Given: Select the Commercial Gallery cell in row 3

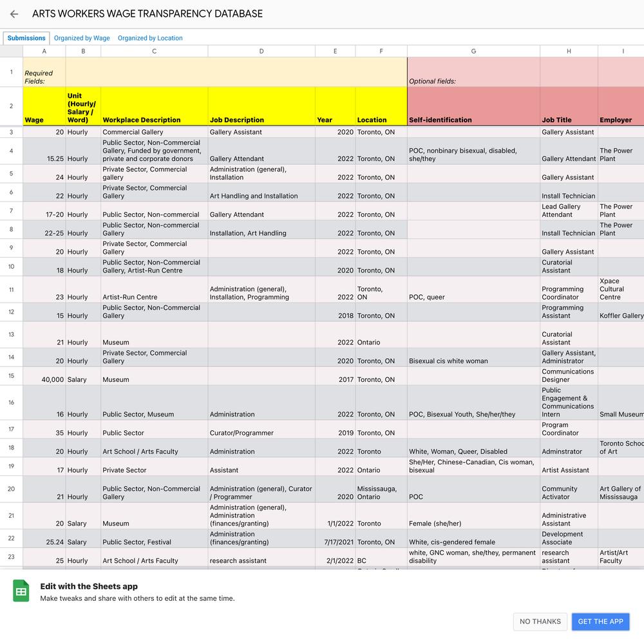Looking at the screenshot, I should pos(154,132).
